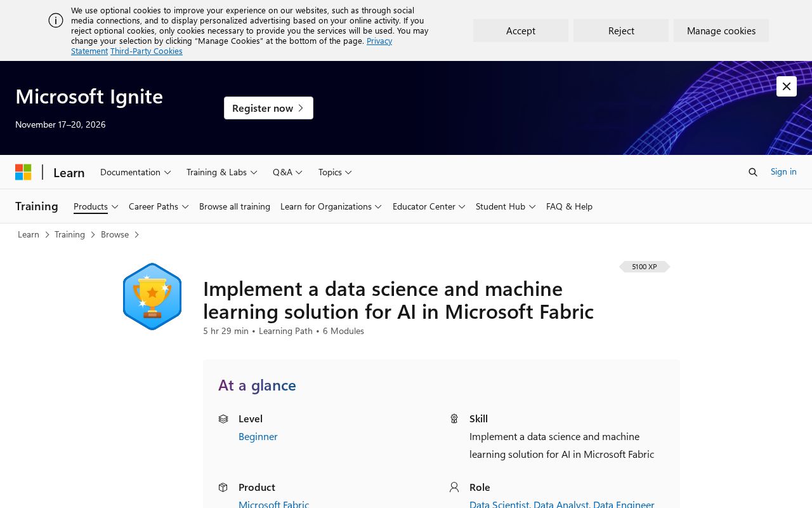Expand Learn for Organizations menu
Viewport: 812px width, 508px height.
point(331,206)
